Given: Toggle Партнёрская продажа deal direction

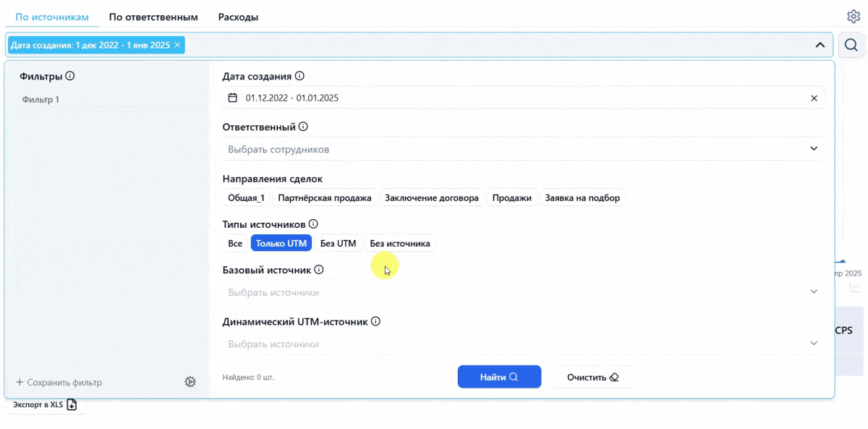Looking at the screenshot, I should point(325,197).
